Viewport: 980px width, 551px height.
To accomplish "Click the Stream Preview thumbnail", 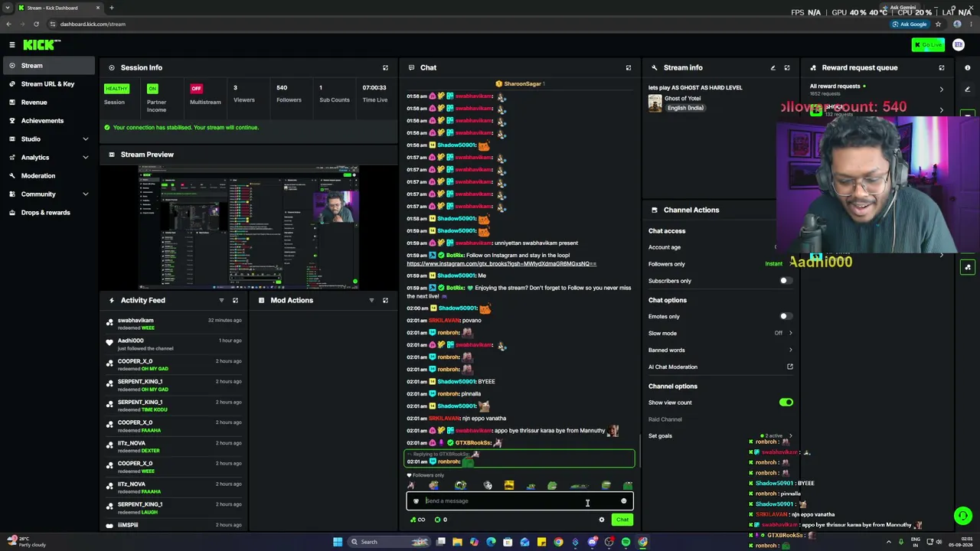I will point(249,227).
